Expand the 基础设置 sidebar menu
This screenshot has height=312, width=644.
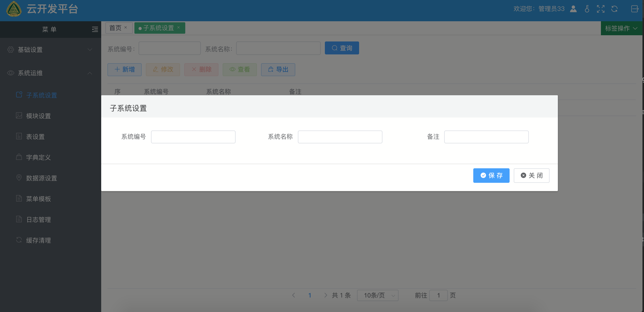[x=49, y=49]
